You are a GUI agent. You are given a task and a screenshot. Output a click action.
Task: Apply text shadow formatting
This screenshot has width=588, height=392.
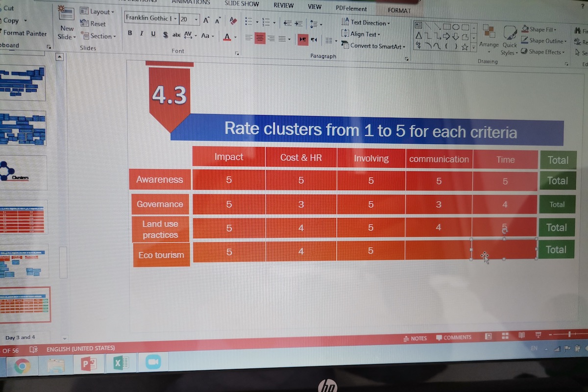tap(165, 35)
